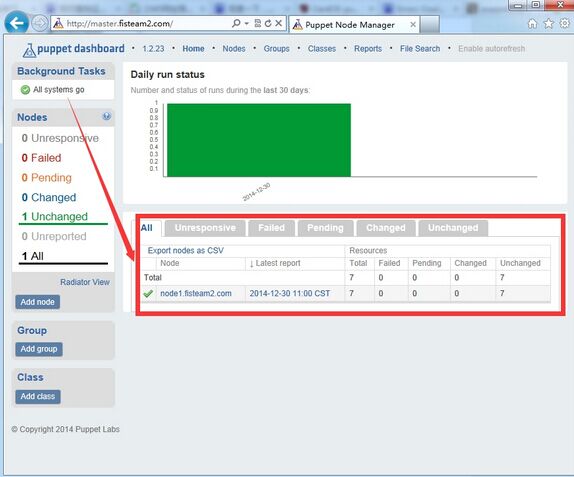574x477 pixels.
Task: Click the browser Home icon
Action: click(x=533, y=24)
